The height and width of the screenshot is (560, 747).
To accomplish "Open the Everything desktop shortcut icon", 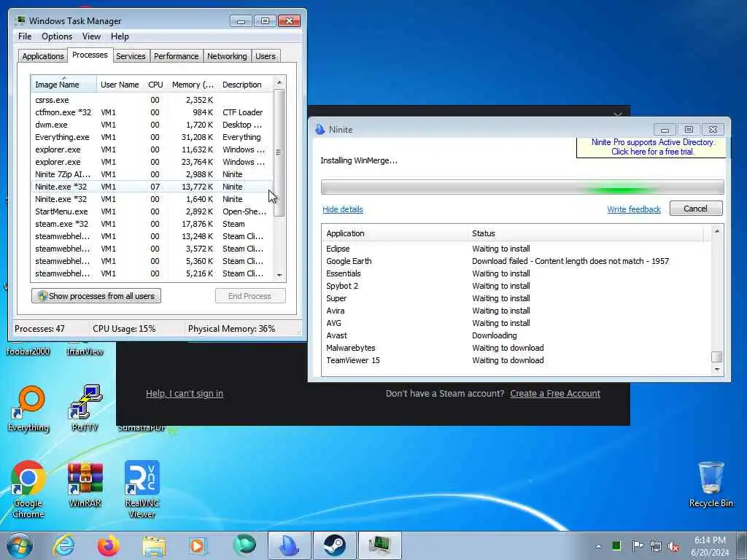I will pyautogui.click(x=28, y=408).
